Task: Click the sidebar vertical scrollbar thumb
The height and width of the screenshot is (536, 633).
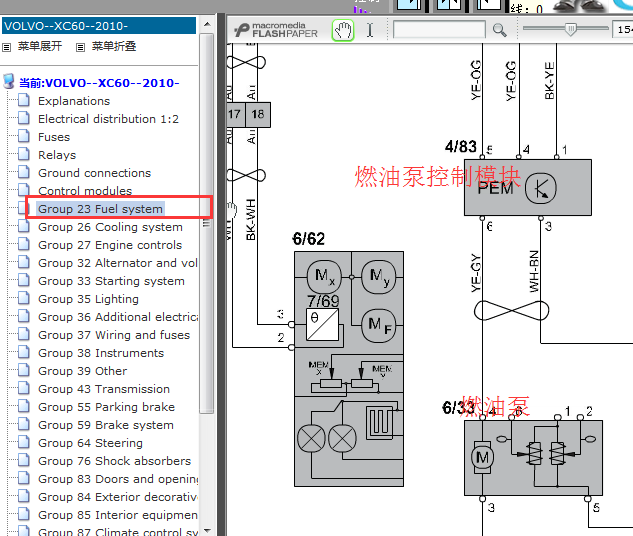Action: click(207, 223)
